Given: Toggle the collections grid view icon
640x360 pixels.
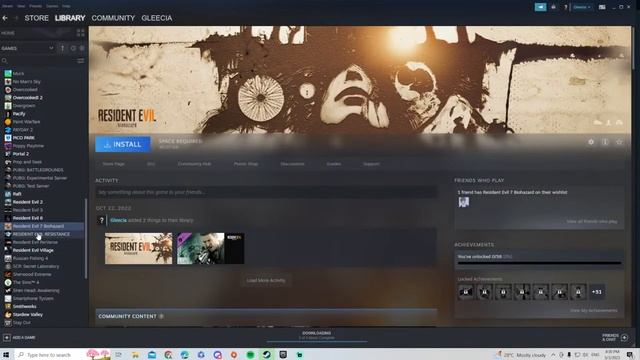Looking at the screenshot, I should point(80,33).
